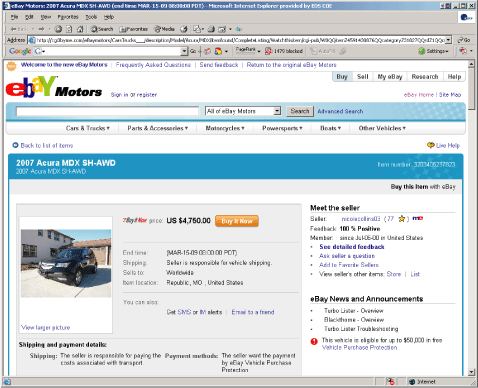Viewport: 478px width, 388px height.
Task: Open the Media toolbar button
Action: coord(164,29)
